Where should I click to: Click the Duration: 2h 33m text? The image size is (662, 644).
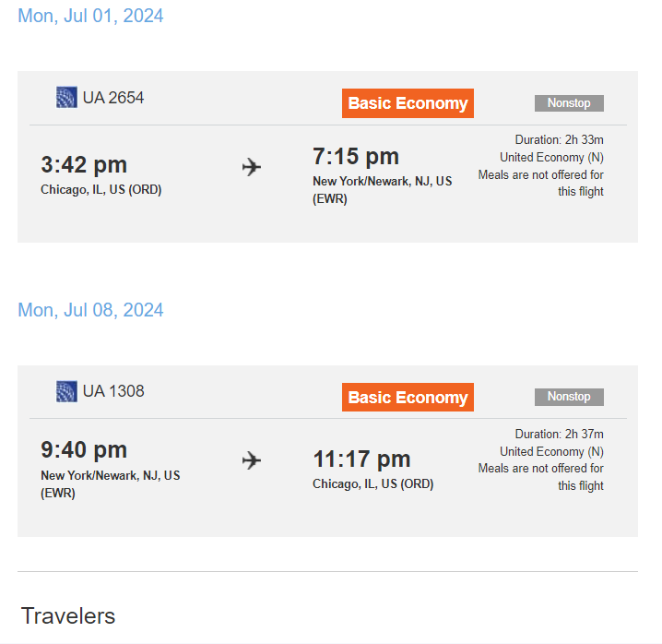559,140
